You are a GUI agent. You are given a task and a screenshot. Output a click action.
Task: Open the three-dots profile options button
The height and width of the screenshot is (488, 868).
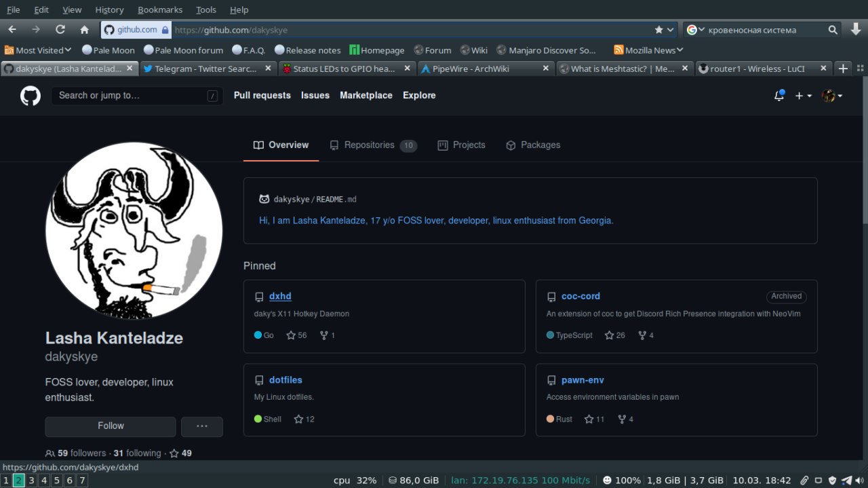tap(201, 426)
